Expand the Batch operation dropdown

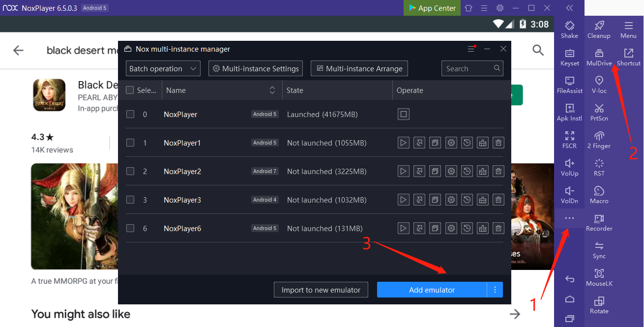163,69
